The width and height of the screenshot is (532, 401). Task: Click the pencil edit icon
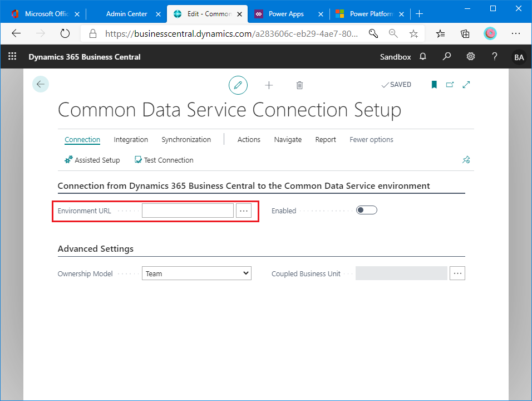coord(238,85)
